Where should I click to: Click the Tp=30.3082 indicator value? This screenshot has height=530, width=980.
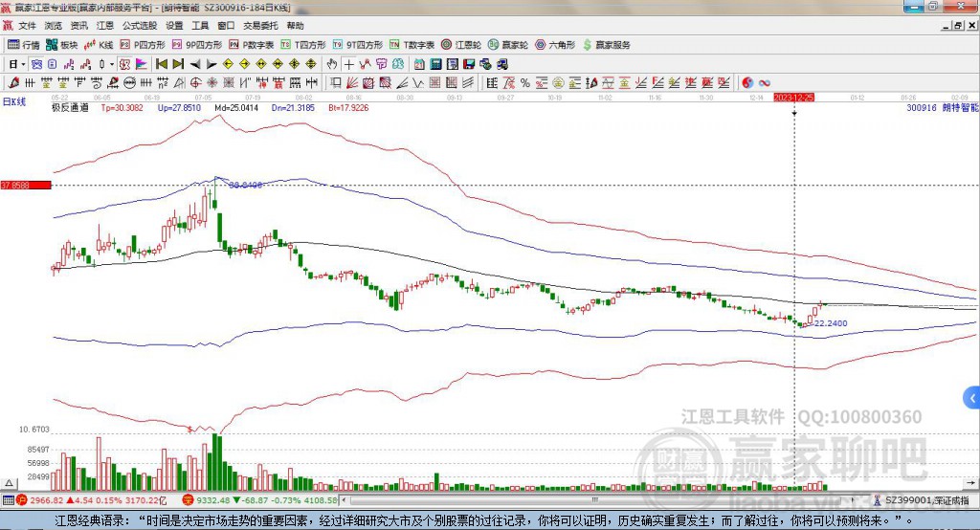(122, 107)
